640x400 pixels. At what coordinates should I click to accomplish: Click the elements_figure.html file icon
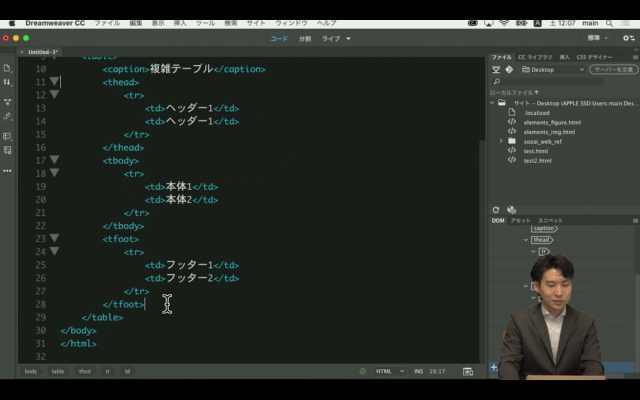pyautogui.click(x=512, y=122)
